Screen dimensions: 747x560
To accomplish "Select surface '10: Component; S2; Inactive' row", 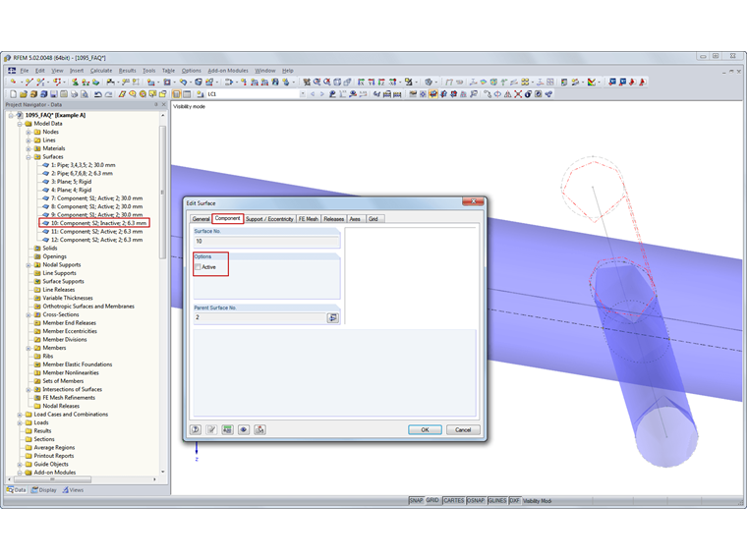I will tap(94, 223).
